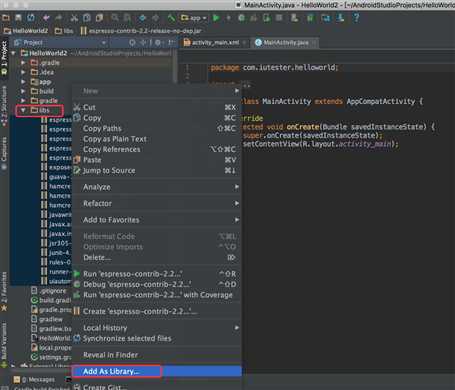Choose Add As Library... in context menu
The height and width of the screenshot is (390, 455).
point(157,371)
